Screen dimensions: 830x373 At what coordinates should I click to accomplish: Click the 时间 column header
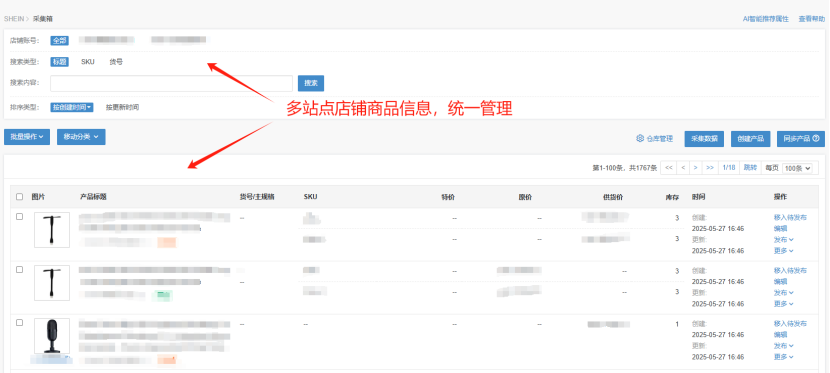pyautogui.click(x=698, y=197)
